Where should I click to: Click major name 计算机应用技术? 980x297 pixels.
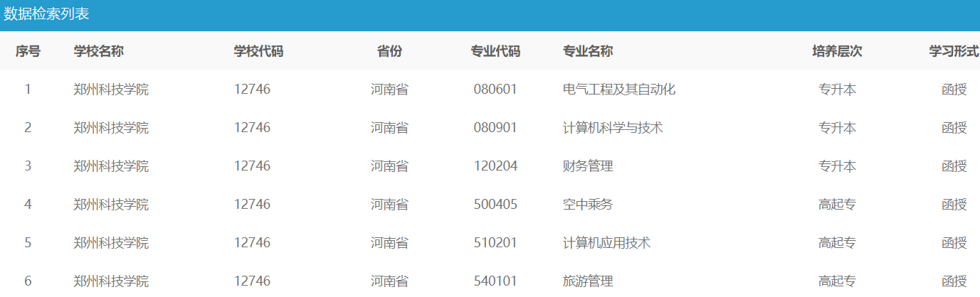[x=606, y=243]
